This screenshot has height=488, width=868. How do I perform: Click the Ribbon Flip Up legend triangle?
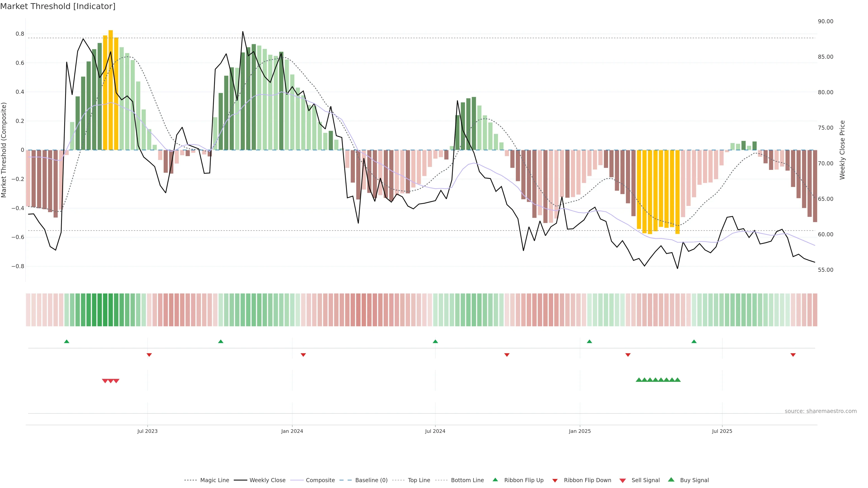coord(495,480)
